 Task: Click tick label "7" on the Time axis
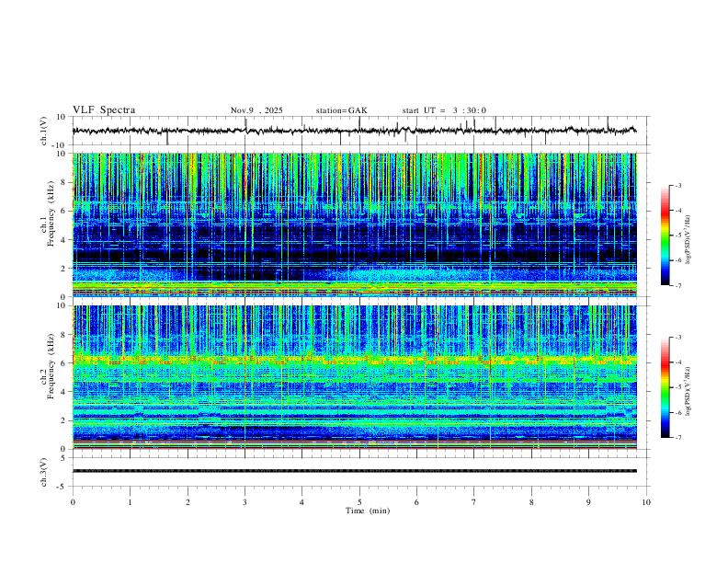pos(474,502)
